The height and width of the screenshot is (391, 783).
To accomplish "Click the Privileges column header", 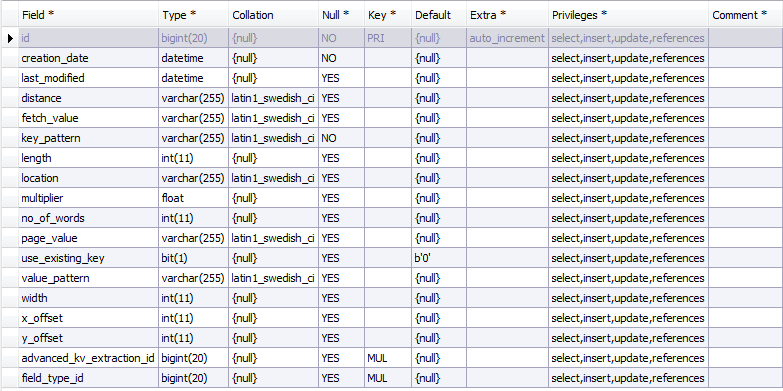I will pos(628,15).
